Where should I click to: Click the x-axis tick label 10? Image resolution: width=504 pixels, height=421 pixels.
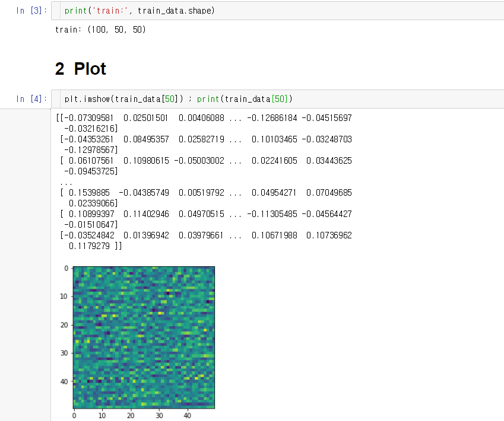tap(102, 415)
